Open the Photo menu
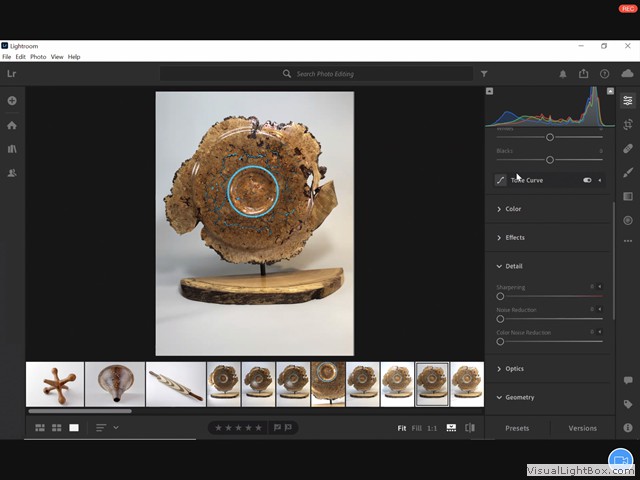640x480 pixels. 38,57
